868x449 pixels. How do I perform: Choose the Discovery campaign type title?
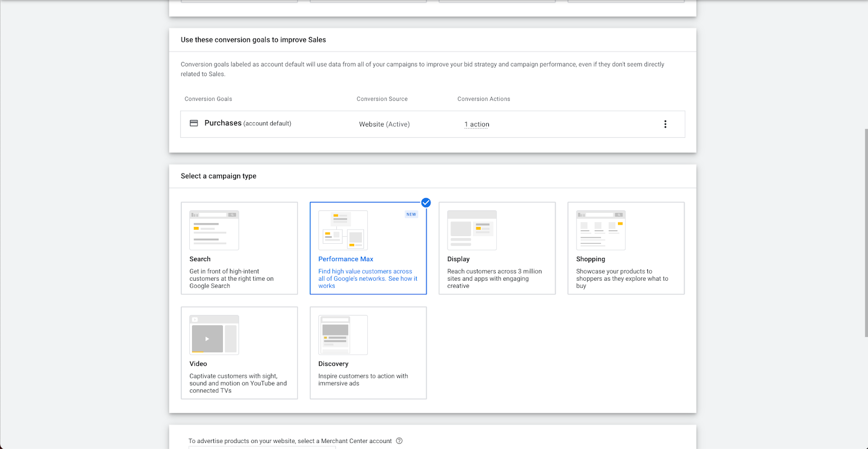point(333,364)
